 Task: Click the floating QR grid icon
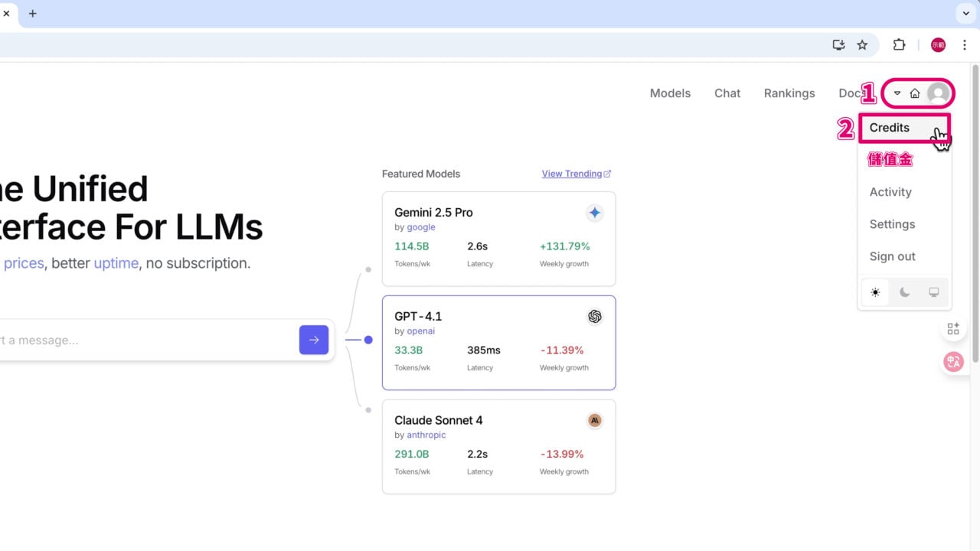[953, 329]
